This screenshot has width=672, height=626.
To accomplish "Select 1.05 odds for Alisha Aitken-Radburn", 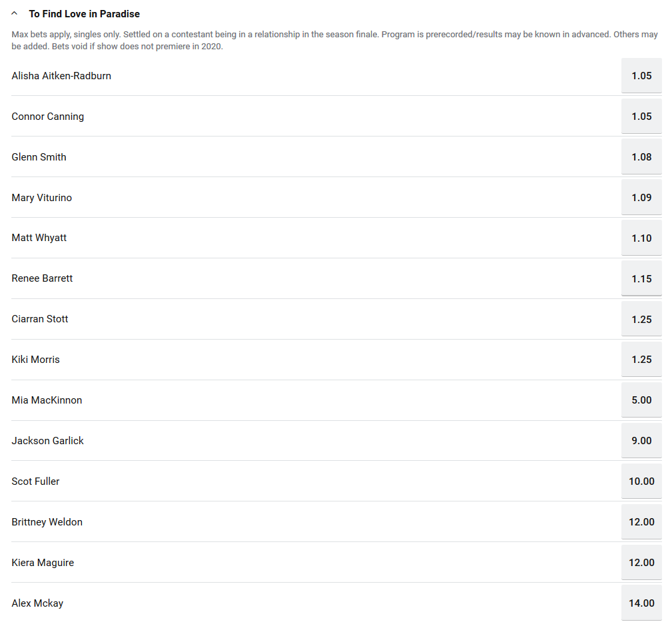I will (x=641, y=76).
